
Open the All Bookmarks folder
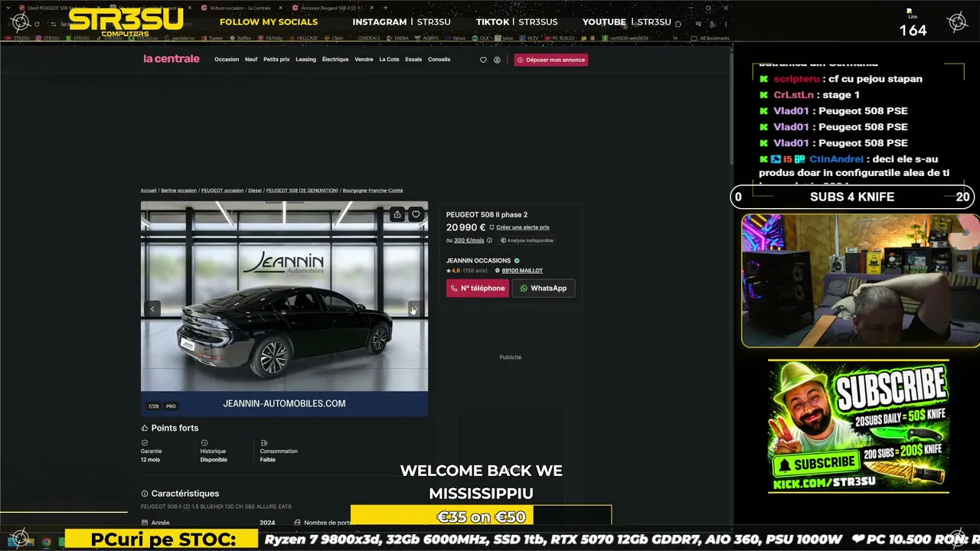coord(708,37)
